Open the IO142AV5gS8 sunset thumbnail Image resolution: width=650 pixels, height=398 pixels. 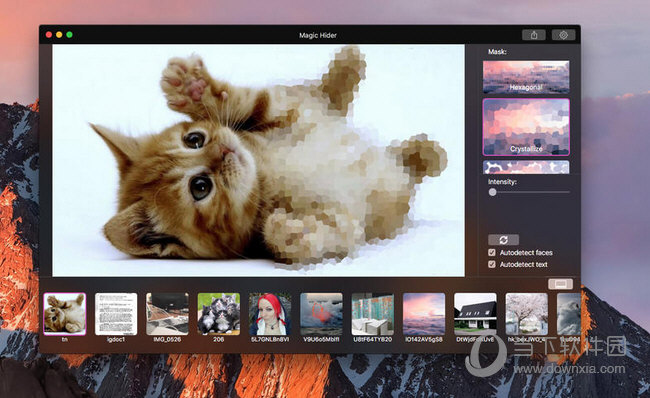(424, 314)
